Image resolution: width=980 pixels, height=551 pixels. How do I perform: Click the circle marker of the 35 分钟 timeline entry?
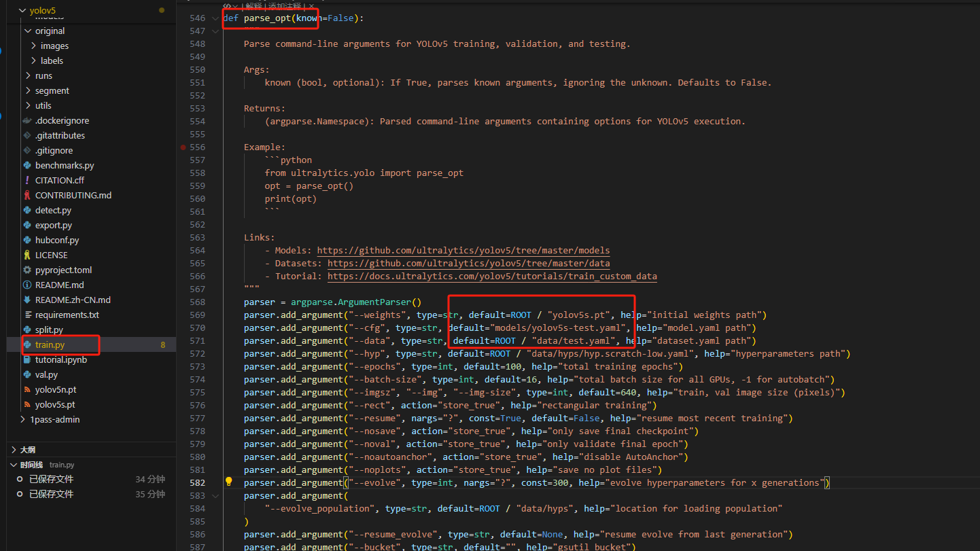click(x=20, y=494)
